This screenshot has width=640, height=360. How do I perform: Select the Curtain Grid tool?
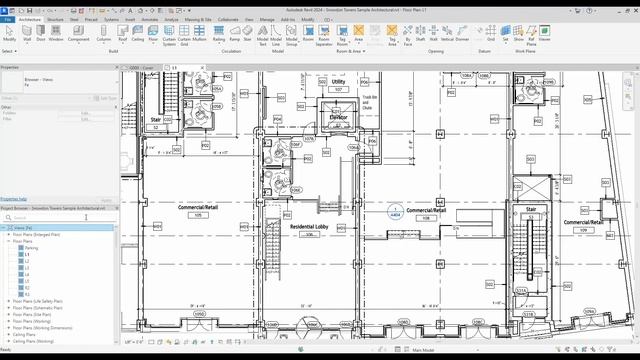184,36
